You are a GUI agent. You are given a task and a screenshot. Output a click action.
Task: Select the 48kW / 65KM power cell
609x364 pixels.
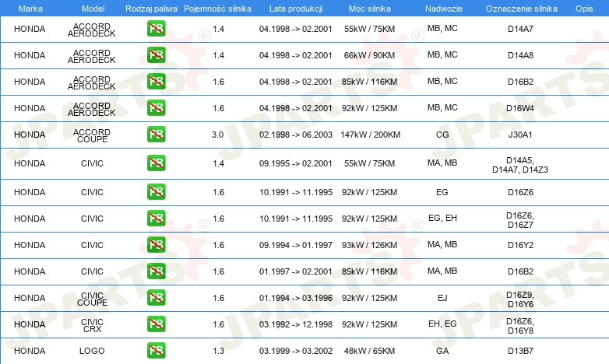tap(369, 352)
